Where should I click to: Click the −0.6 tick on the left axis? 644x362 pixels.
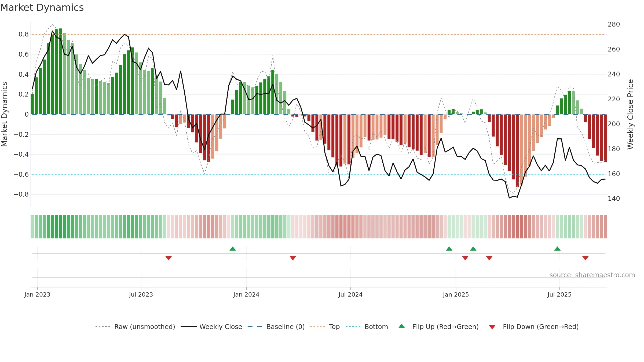[21, 175]
